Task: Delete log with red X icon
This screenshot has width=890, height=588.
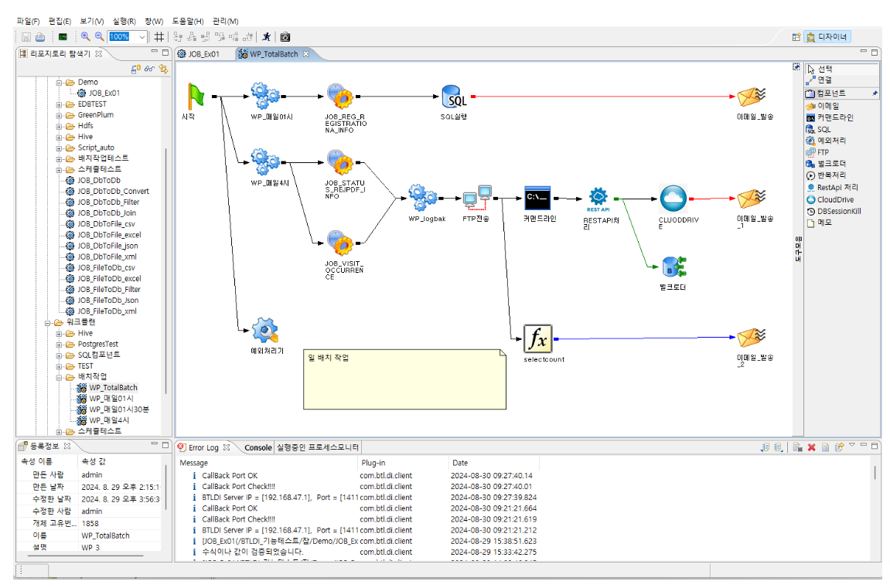Action: click(811, 447)
